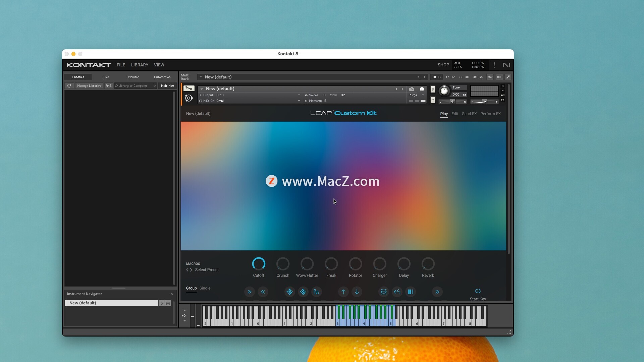Open the MIDI Ch Omni dropdown
Screen dimensions: 644x362
click(250, 101)
